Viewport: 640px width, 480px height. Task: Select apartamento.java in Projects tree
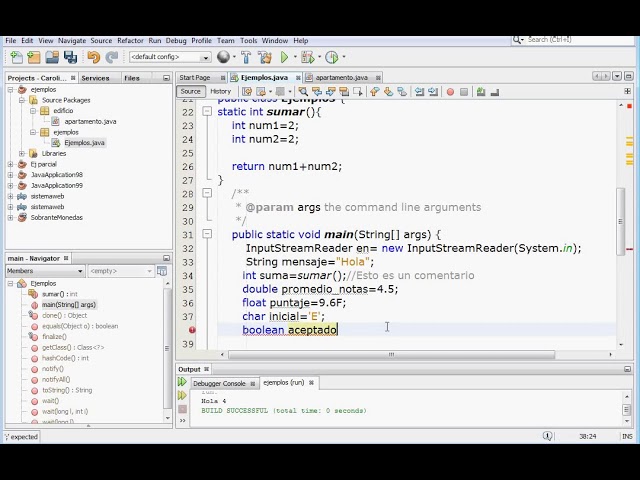(x=90, y=121)
